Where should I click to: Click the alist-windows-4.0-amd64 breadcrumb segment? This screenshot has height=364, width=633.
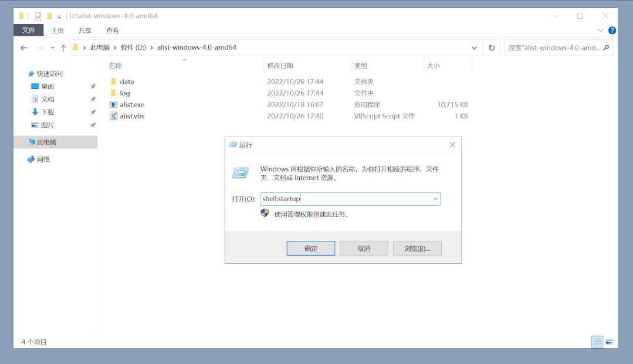pos(197,47)
